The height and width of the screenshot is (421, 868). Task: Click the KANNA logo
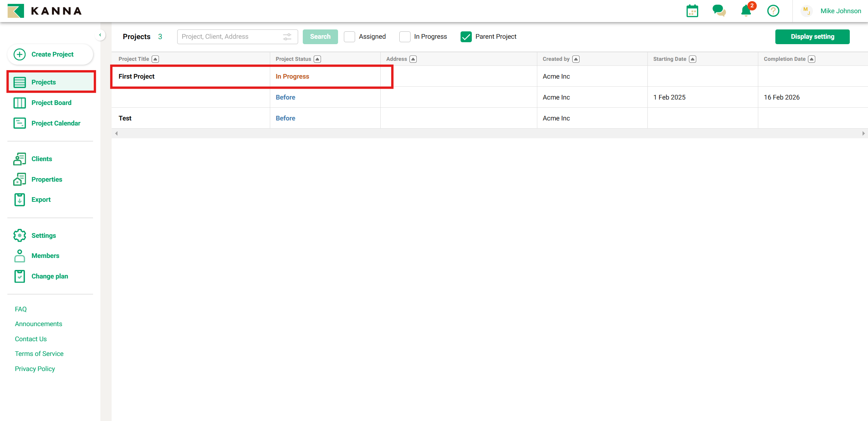45,11
